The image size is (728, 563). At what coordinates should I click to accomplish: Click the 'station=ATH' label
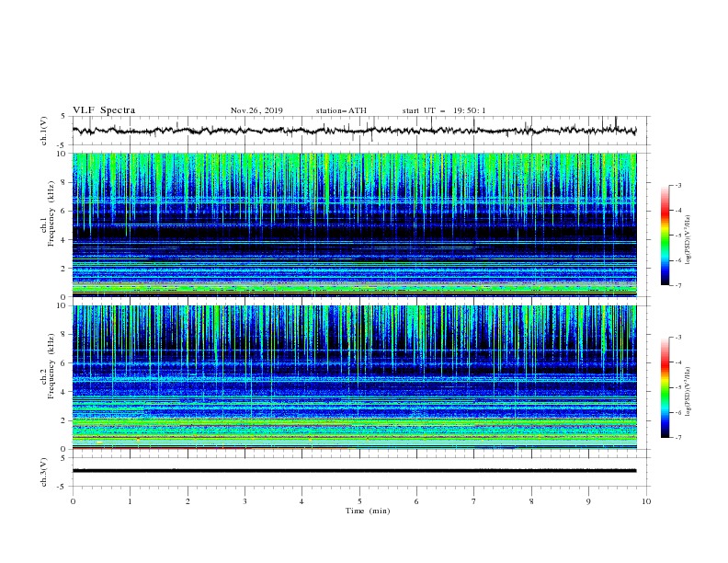pyautogui.click(x=341, y=110)
